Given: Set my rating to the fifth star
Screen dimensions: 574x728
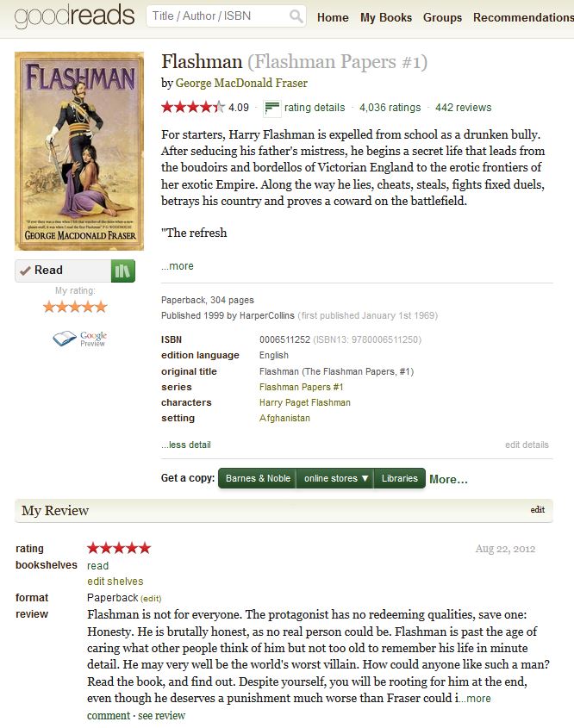Looking at the screenshot, I should 101,307.
